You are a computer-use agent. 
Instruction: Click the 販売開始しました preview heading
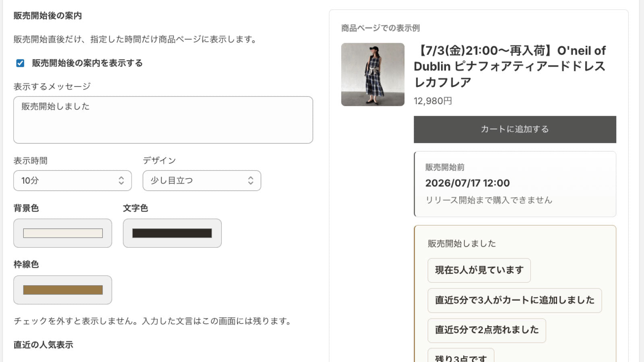[x=462, y=244]
